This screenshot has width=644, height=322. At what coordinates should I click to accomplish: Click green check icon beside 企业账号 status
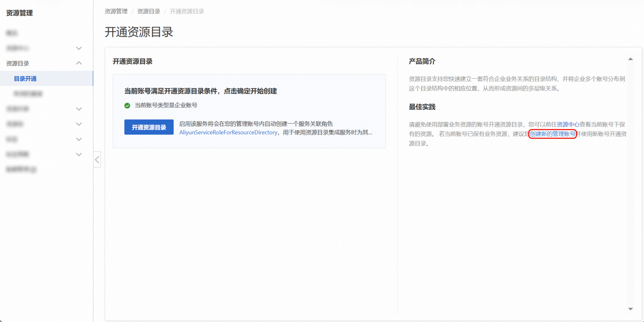[x=127, y=105]
